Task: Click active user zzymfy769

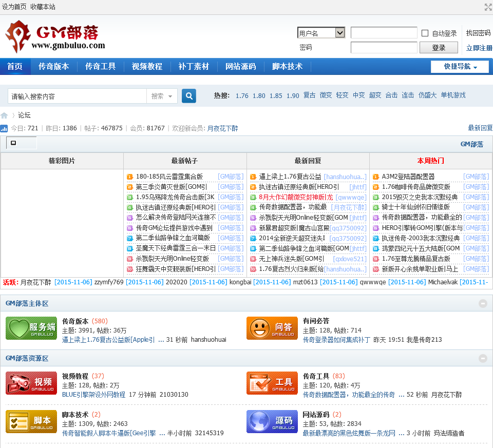Action: tap(109, 282)
